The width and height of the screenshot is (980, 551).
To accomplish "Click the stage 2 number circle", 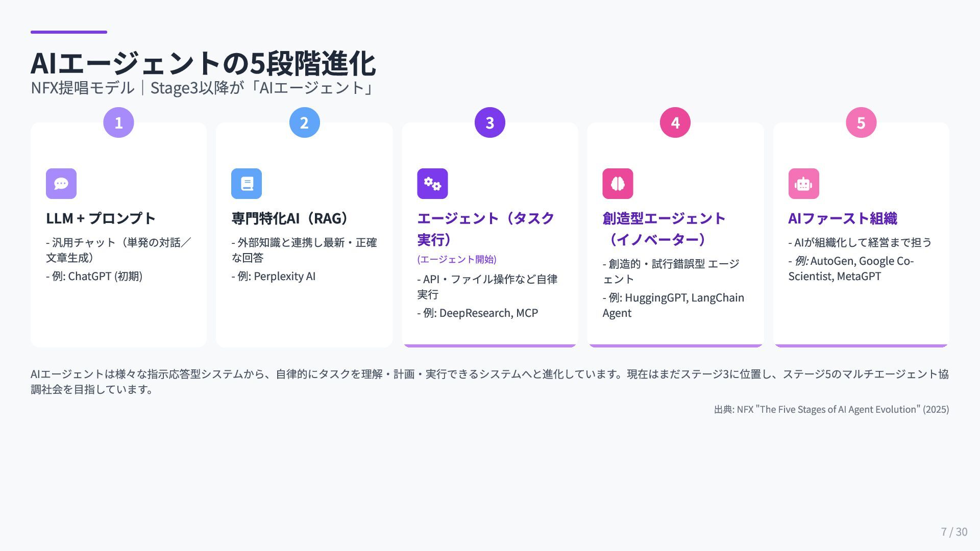I will [x=304, y=122].
